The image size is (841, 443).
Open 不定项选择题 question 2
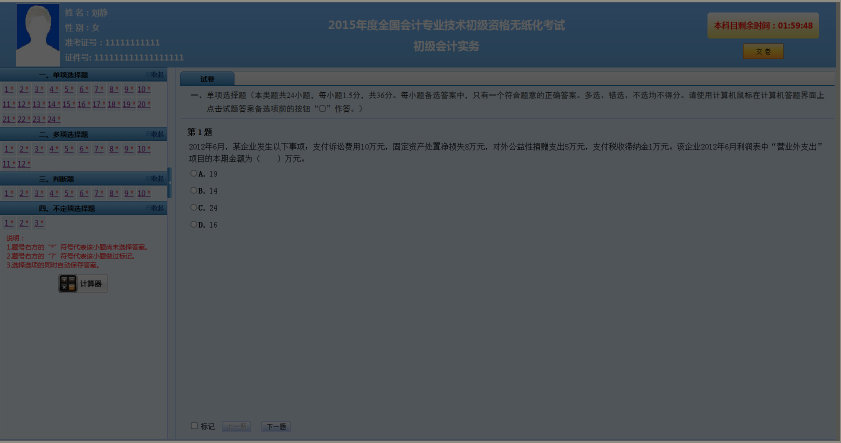tap(24, 223)
